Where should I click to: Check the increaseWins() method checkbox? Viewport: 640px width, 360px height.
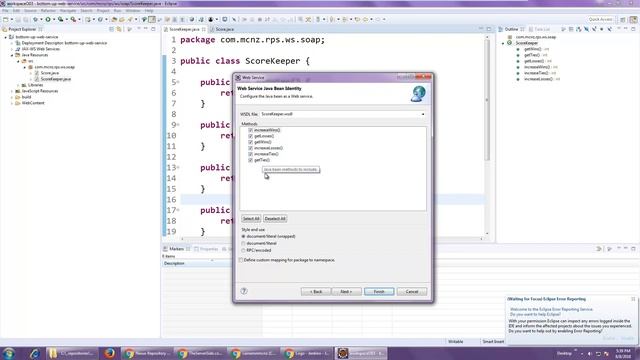point(251,130)
